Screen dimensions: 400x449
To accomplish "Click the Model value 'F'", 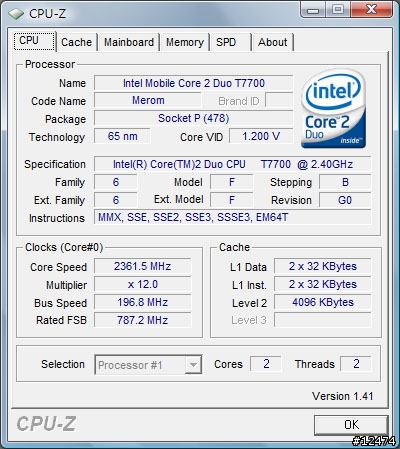I will (x=232, y=182).
